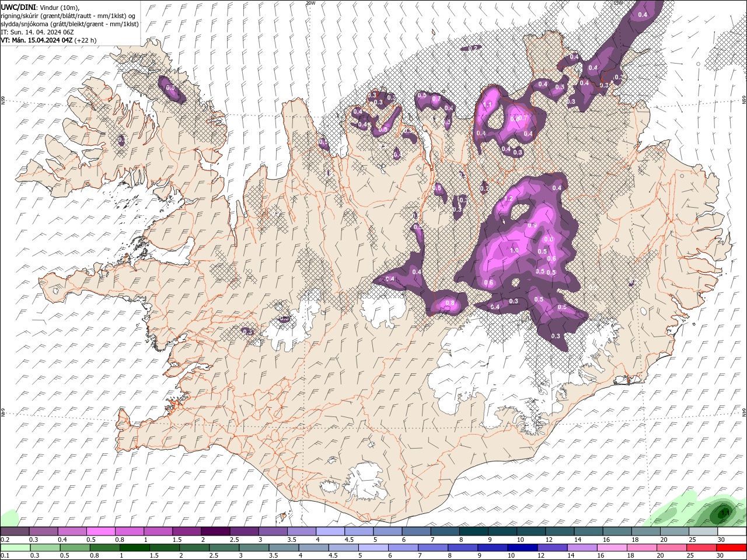Click lavender 4 swatch in snow legend
This screenshot has height=560, width=747.
coord(330,531)
